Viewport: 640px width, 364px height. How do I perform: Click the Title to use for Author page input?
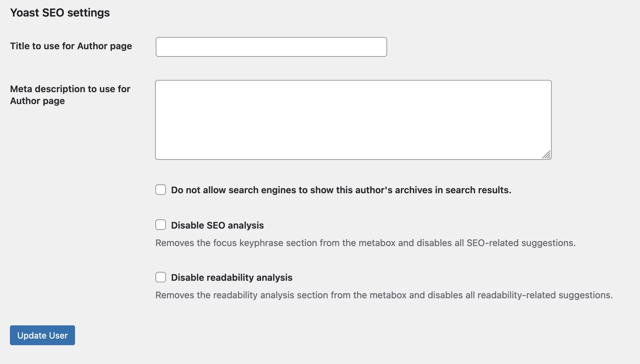point(271,47)
